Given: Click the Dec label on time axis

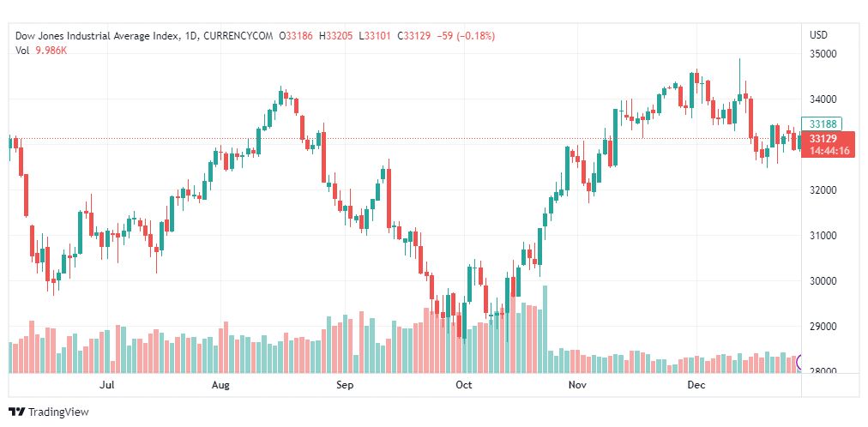Looking at the screenshot, I should (x=696, y=386).
